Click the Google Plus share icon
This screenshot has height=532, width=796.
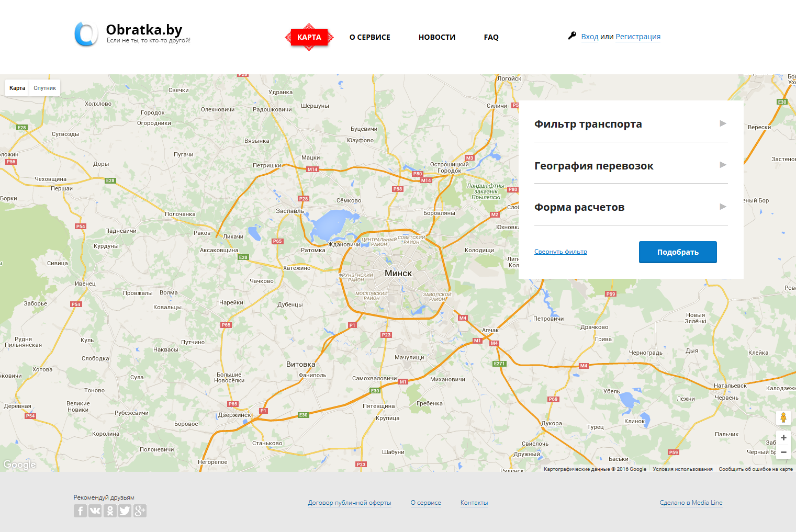[x=140, y=511]
